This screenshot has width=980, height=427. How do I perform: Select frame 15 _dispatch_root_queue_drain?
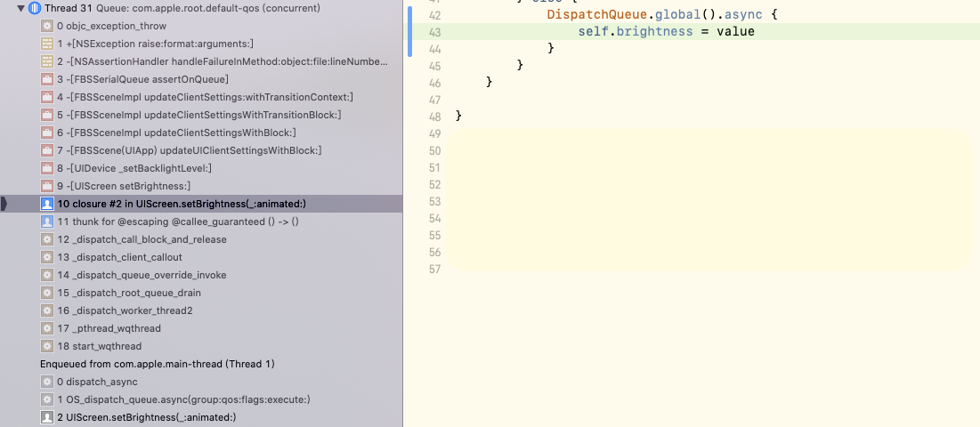point(201,293)
